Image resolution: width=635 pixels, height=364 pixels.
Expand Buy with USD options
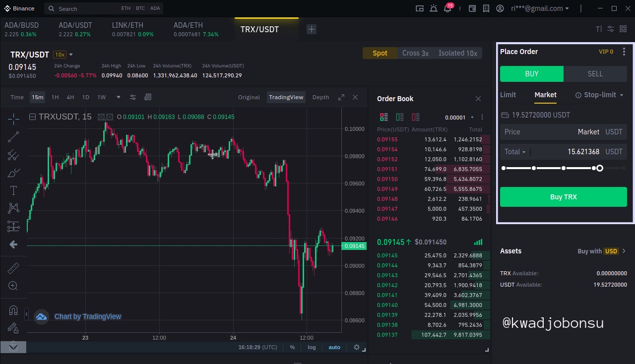click(602, 251)
